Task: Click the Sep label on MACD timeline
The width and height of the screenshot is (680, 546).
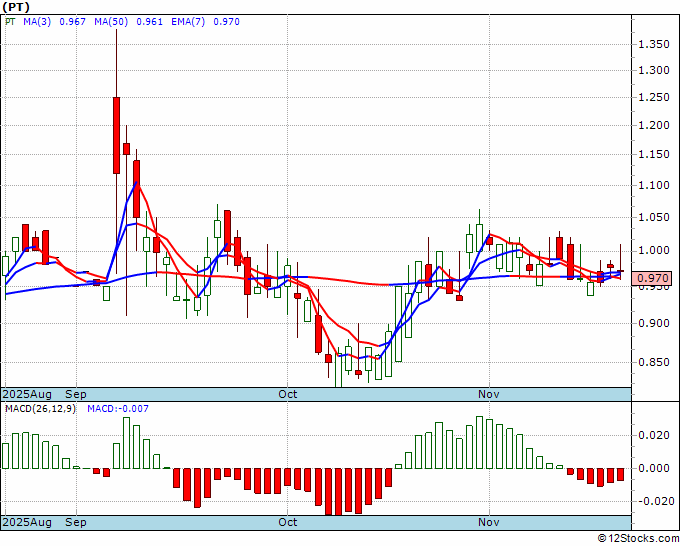Action: tap(76, 522)
